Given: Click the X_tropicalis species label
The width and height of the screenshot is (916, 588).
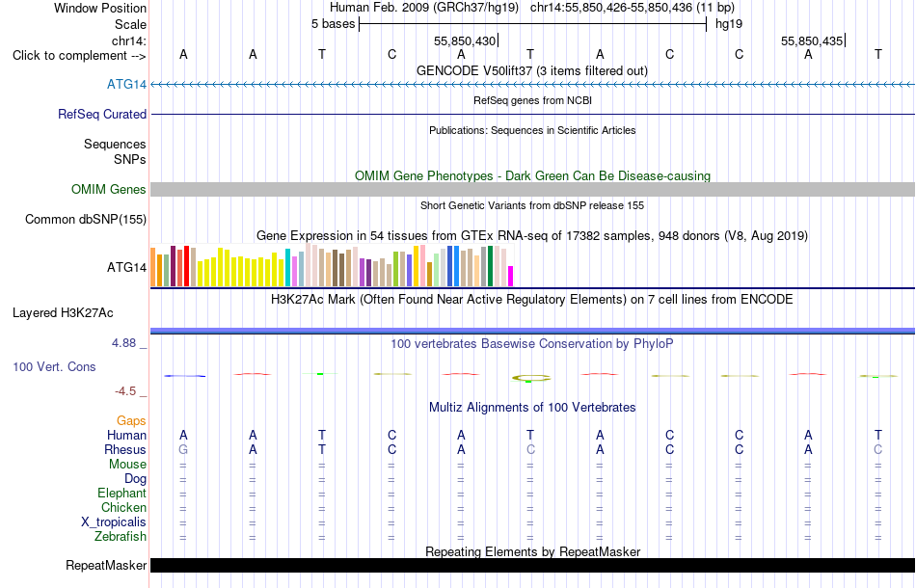Looking at the screenshot, I should point(114,522).
